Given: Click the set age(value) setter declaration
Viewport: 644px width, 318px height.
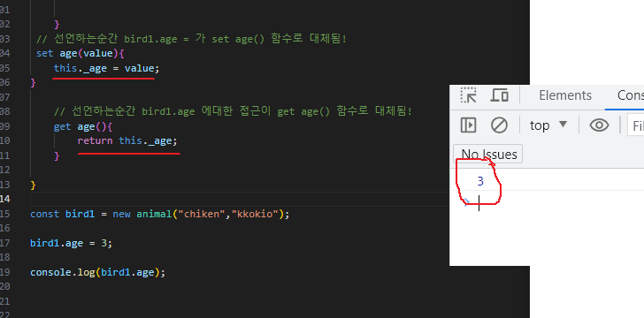Looking at the screenshot, I should (x=80, y=53).
